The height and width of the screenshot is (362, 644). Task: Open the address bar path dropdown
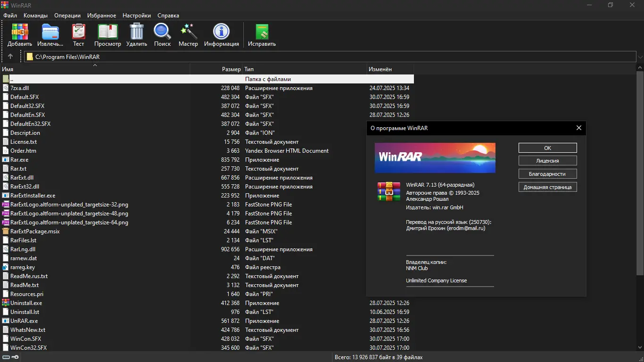point(640,57)
